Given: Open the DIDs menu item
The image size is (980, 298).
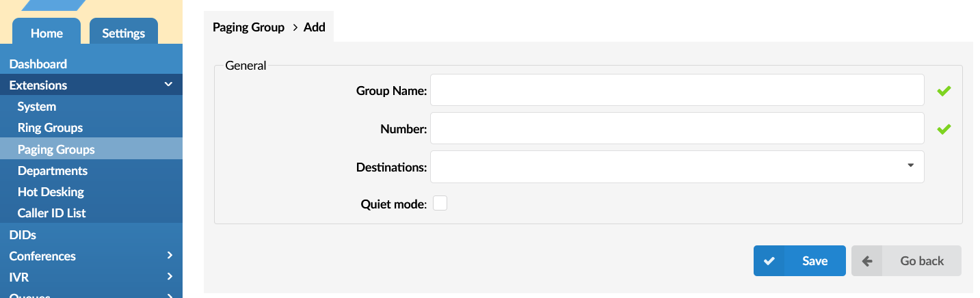Looking at the screenshot, I should pyautogui.click(x=23, y=234).
